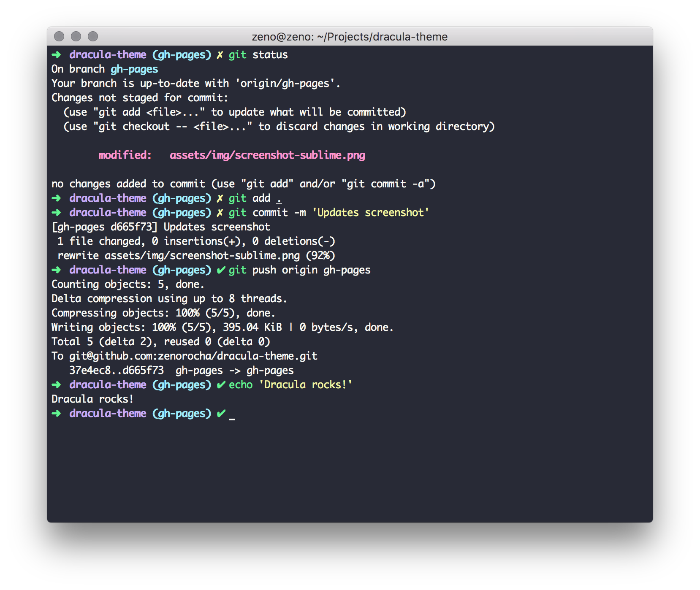The image size is (700, 590).
Task: Click the ✗ icon on the git commit line
Action: tap(220, 212)
